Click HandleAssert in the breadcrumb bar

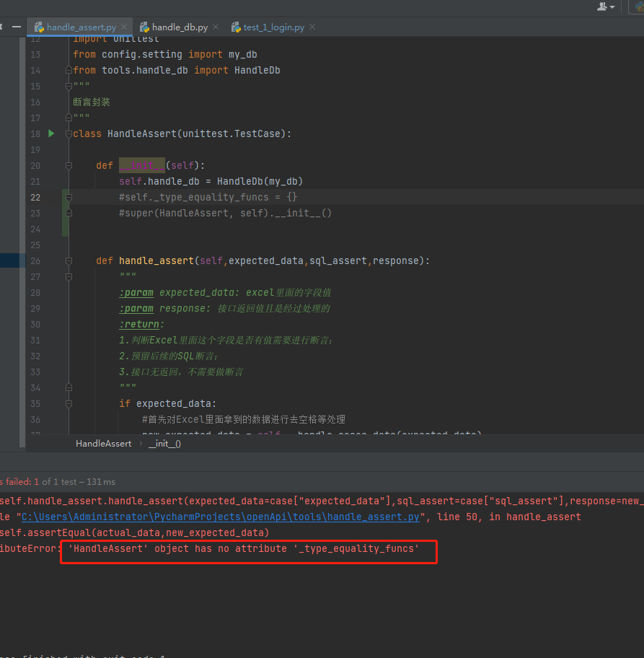pos(103,444)
